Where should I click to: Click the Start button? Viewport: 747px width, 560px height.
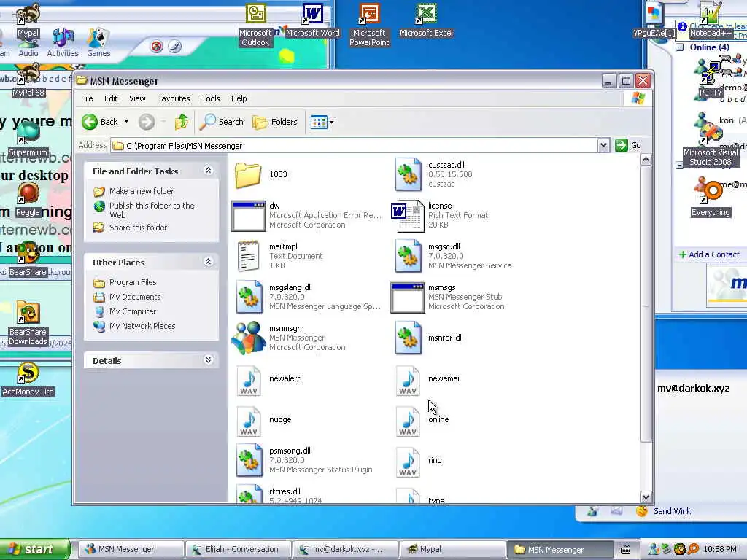35,549
